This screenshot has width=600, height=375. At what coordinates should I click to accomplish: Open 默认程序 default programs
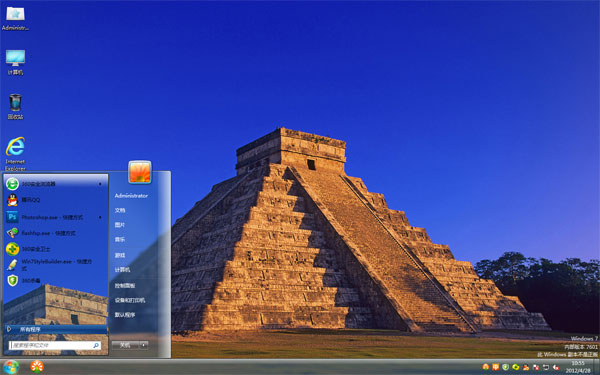125,315
